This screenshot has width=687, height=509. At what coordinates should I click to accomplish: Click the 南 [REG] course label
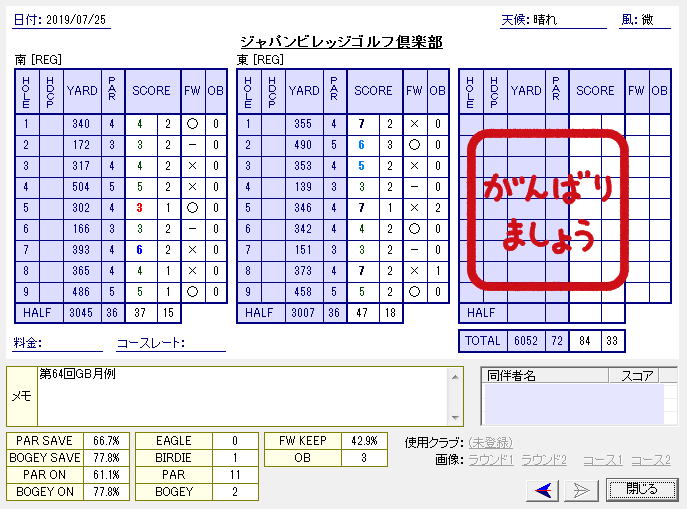(x=38, y=60)
